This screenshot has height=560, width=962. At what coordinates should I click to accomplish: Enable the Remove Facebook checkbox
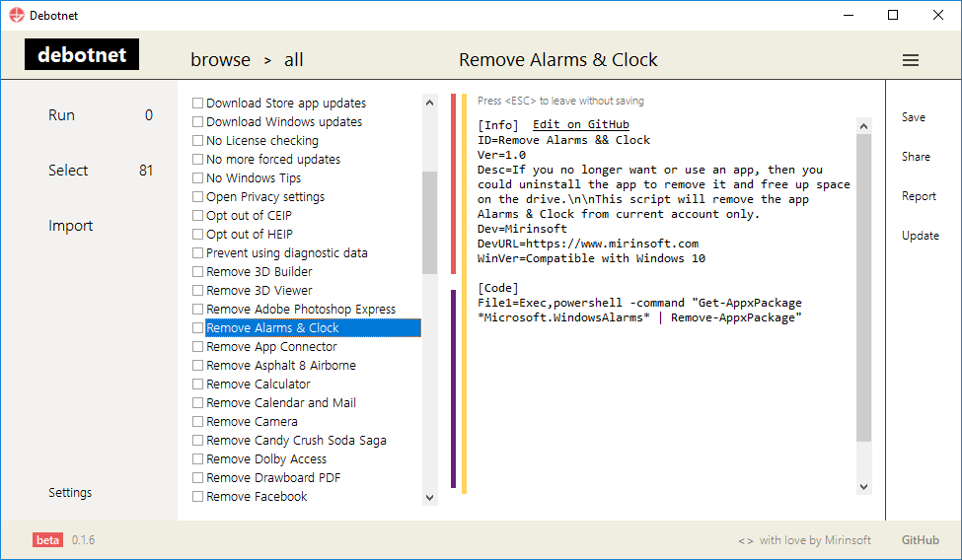[197, 496]
